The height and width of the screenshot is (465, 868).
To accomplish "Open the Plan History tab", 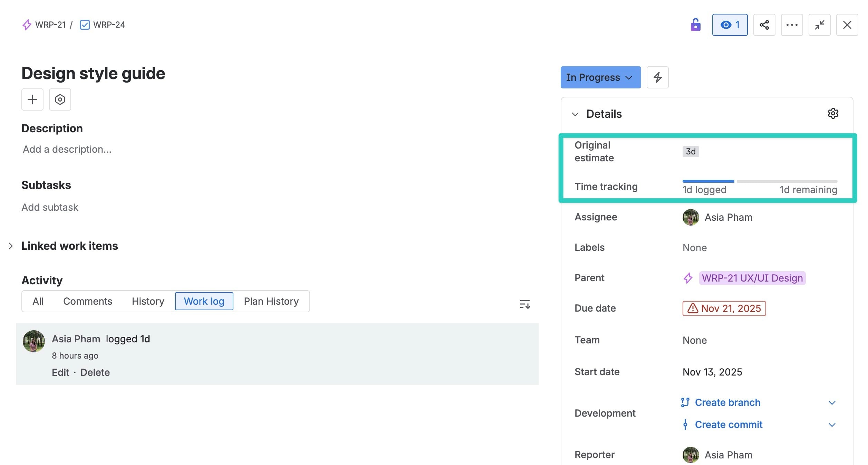I will tap(271, 301).
